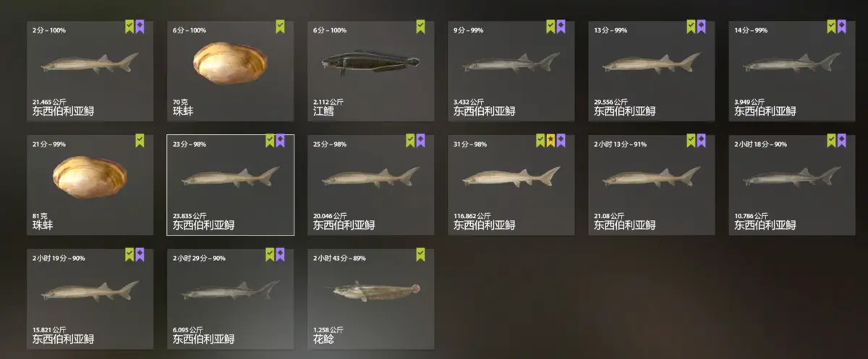Click purple badge on 6.095公斤 sturgeon card
Image resolution: width=868 pixels, height=359 pixels.
(280, 254)
